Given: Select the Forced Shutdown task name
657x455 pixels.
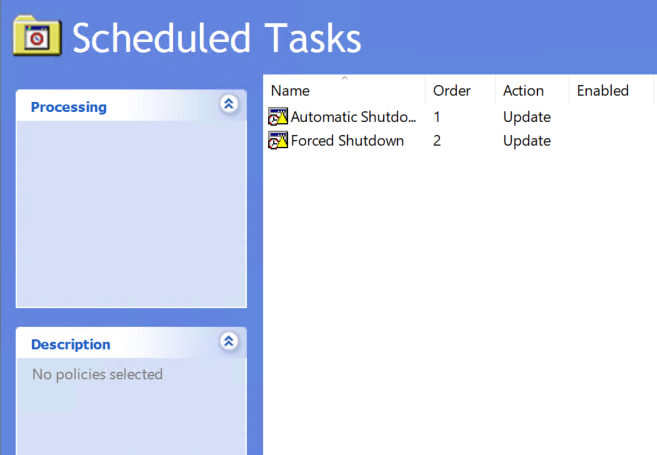Looking at the screenshot, I should coord(347,141).
